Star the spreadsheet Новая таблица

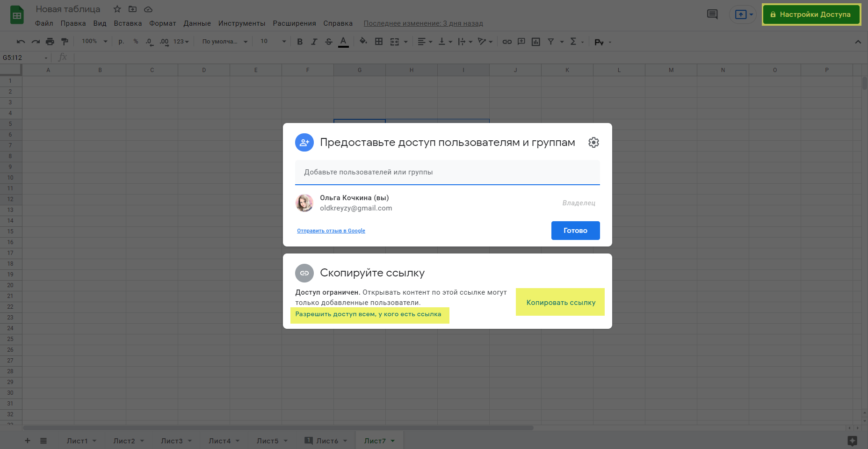117,9
